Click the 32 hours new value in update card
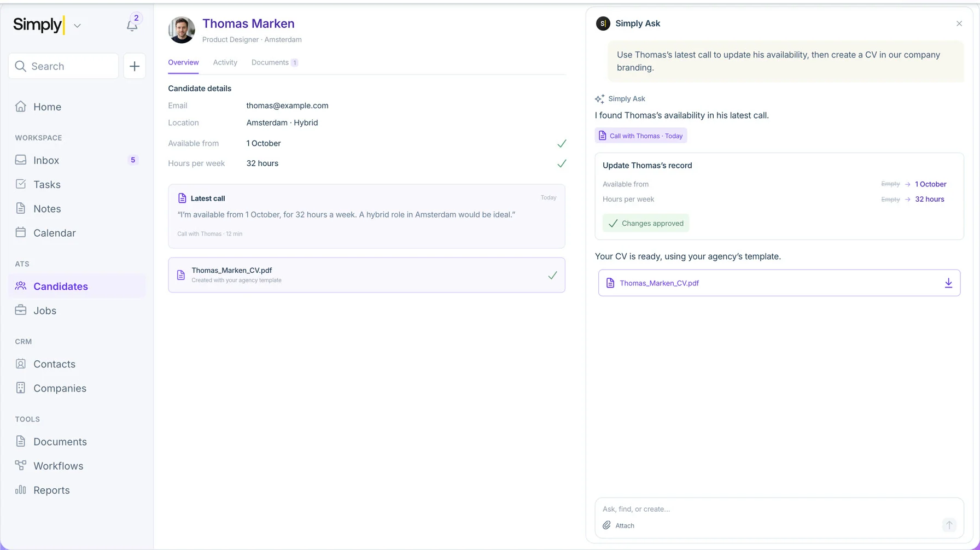This screenshot has width=980, height=550. click(930, 199)
